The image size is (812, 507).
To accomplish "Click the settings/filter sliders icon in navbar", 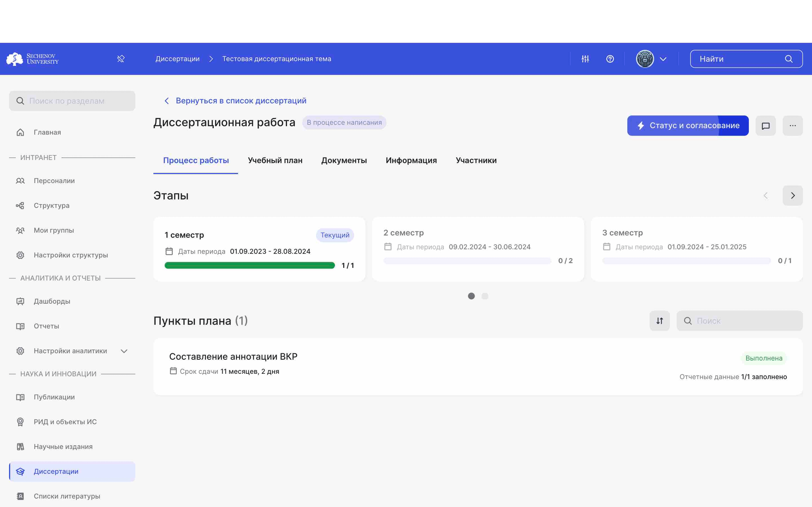I will 585,58.
